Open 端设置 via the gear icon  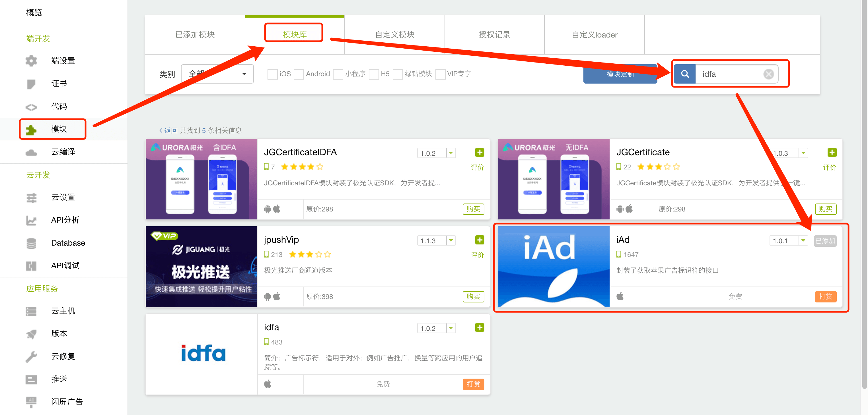coord(31,61)
